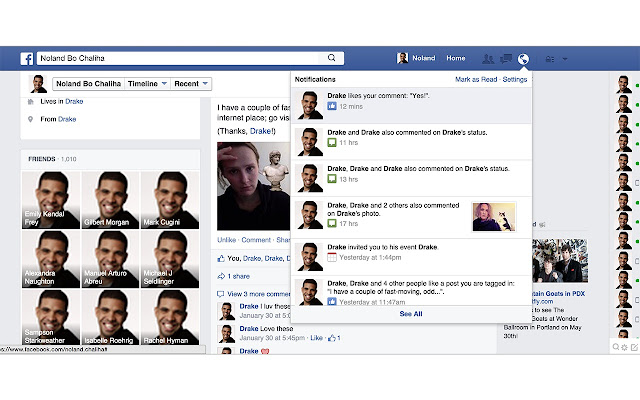Viewport: 640px width, 400px height.
Task: Click Unlike under the post photo
Action: (x=227, y=240)
